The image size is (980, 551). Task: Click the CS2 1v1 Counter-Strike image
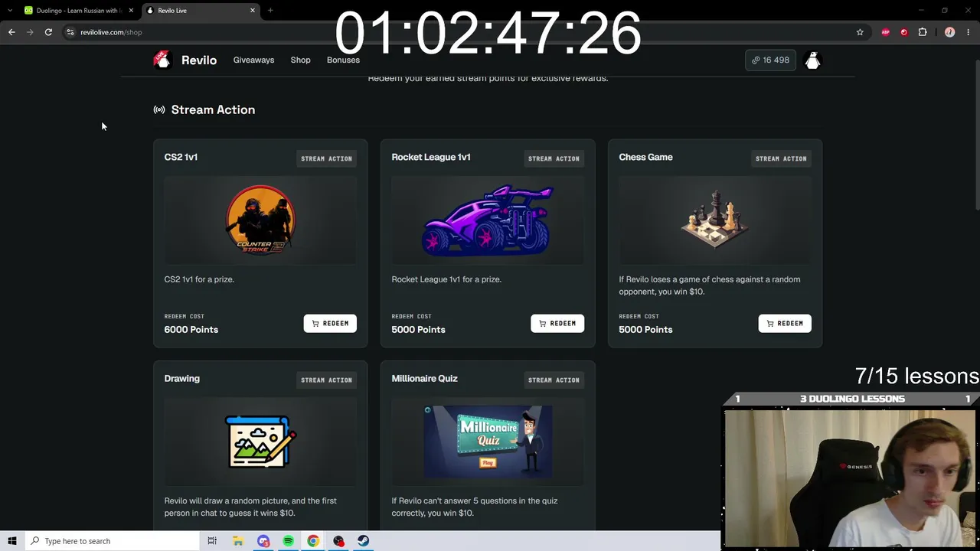[260, 220]
